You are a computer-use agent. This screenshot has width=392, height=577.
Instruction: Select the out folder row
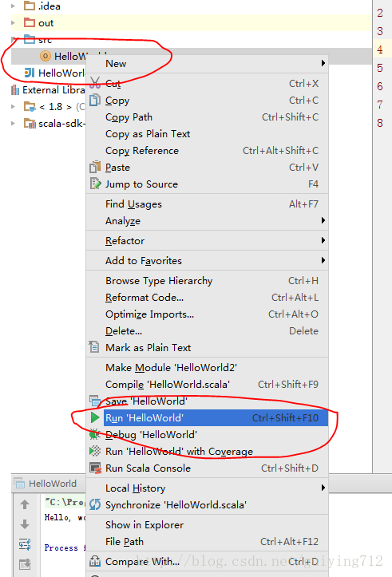pyautogui.click(x=191, y=23)
